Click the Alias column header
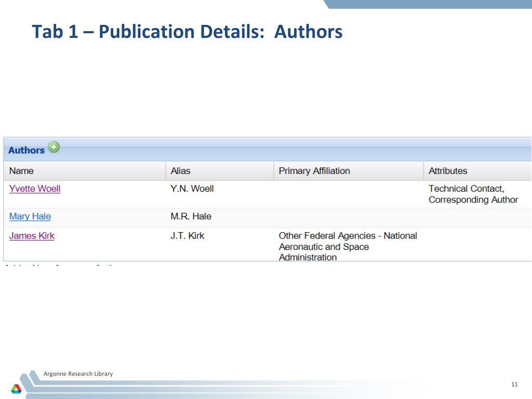The height and width of the screenshot is (399, 532). tap(220, 170)
